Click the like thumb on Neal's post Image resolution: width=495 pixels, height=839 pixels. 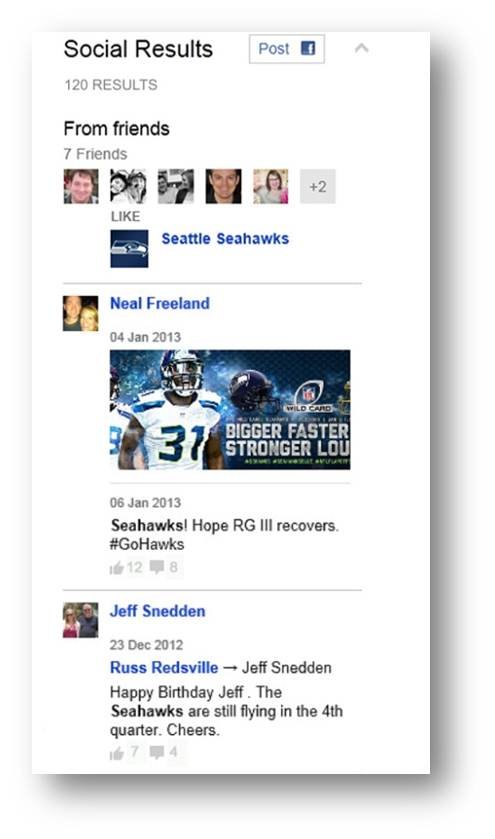pyautogui.click(x=117, y=568)
